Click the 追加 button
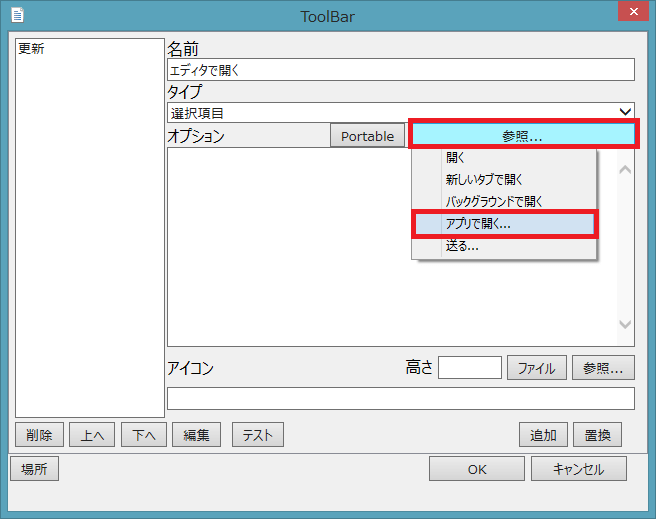Viewport: 656px width, 519px height. coord(543,435)
